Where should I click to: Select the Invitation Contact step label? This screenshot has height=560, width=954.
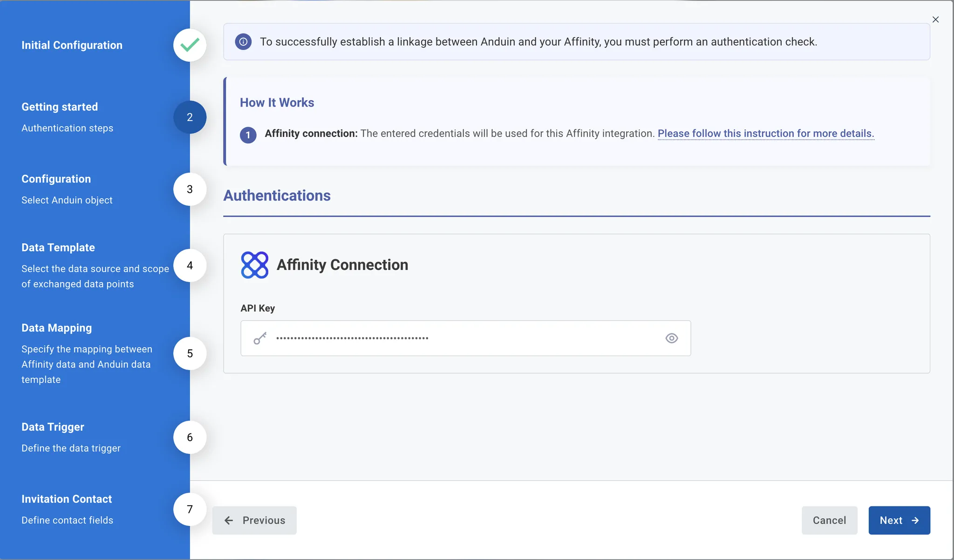coord(67,499)
